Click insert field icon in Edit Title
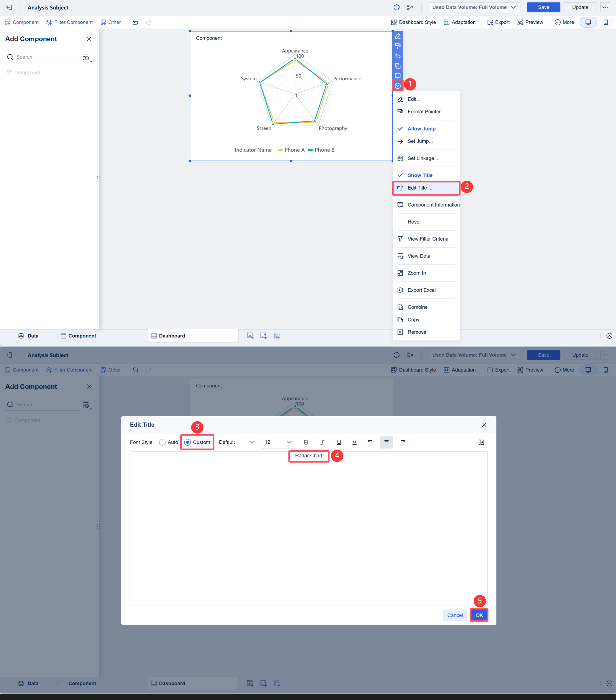 (x=481, y=442)
